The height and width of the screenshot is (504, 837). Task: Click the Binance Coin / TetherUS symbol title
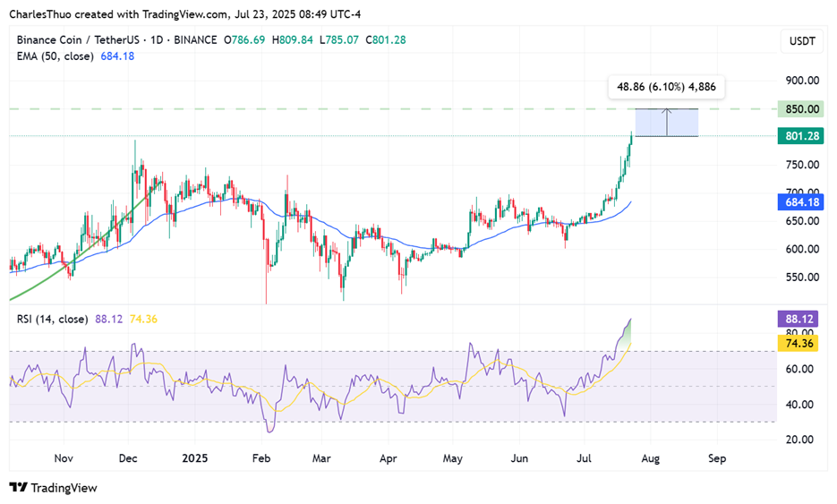78,40
